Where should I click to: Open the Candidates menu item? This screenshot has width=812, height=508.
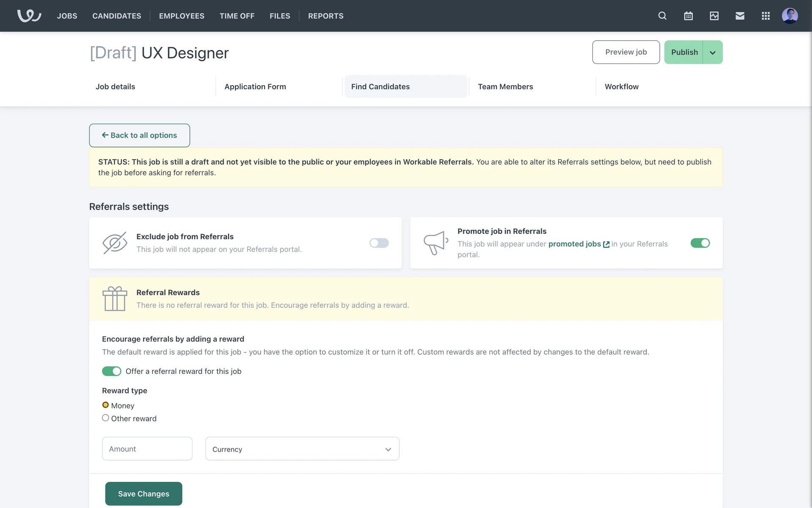117,16
